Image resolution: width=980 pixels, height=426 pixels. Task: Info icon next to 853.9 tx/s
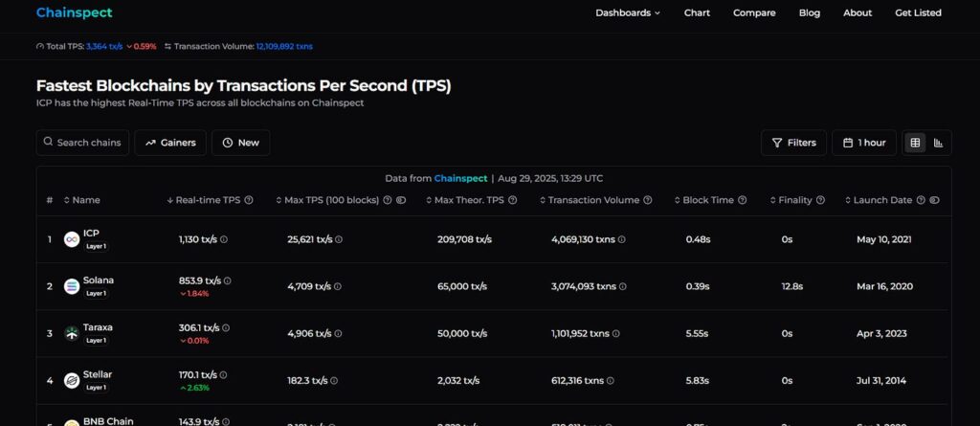point(228,280)
